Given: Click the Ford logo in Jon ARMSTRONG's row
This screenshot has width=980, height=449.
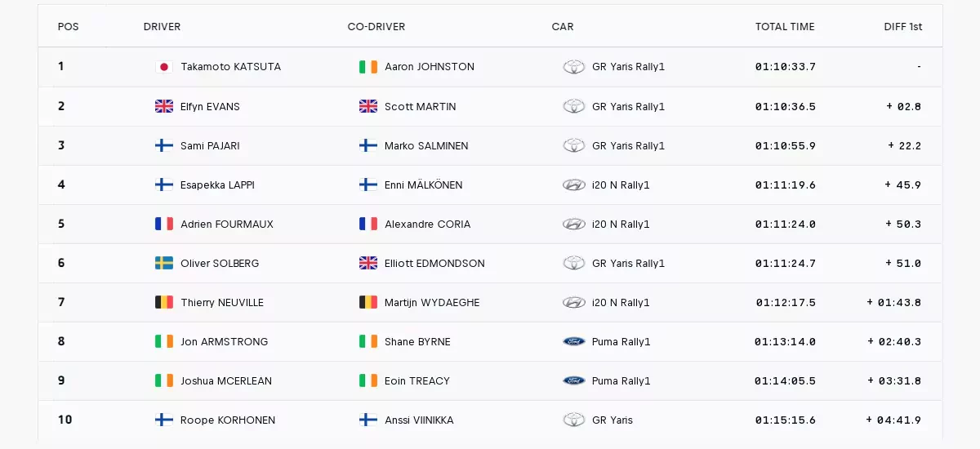Looking at the screenshot, I should (x=574, y=341).
